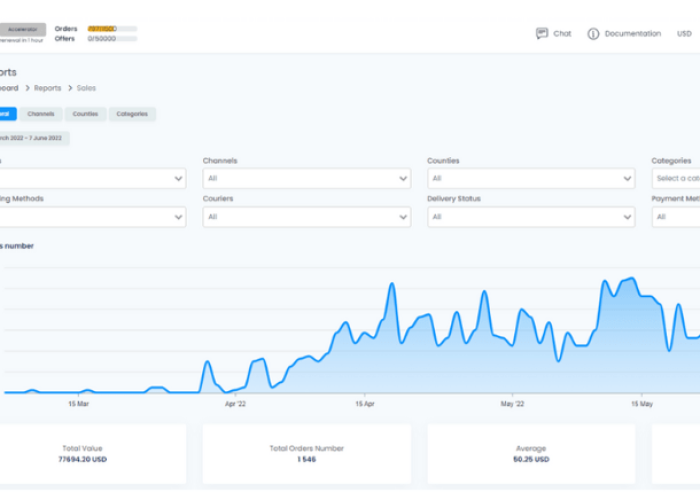
Task: Expand the leftmost dropdown beside Channels
Action: coord(93,179)
